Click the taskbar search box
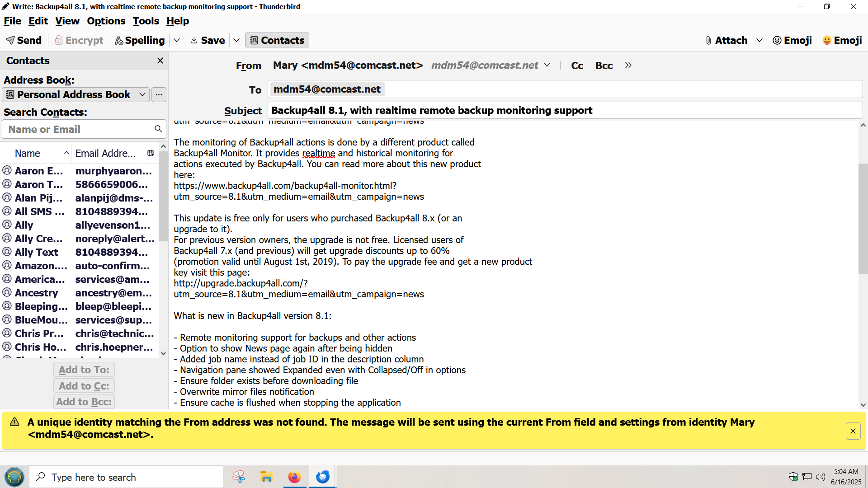Screen dimensions: 868x488 click(127, 477)
